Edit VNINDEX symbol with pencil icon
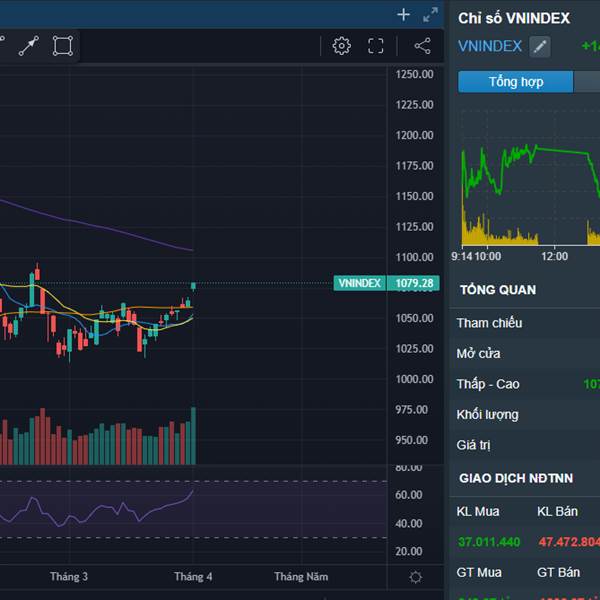The image size is (600, 600). click(540, 47)
